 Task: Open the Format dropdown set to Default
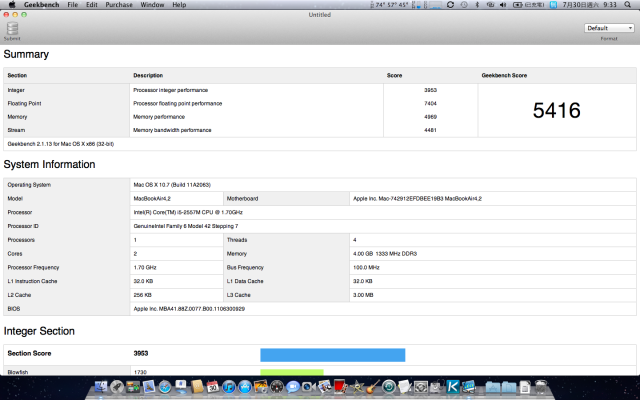coord(609,28)
